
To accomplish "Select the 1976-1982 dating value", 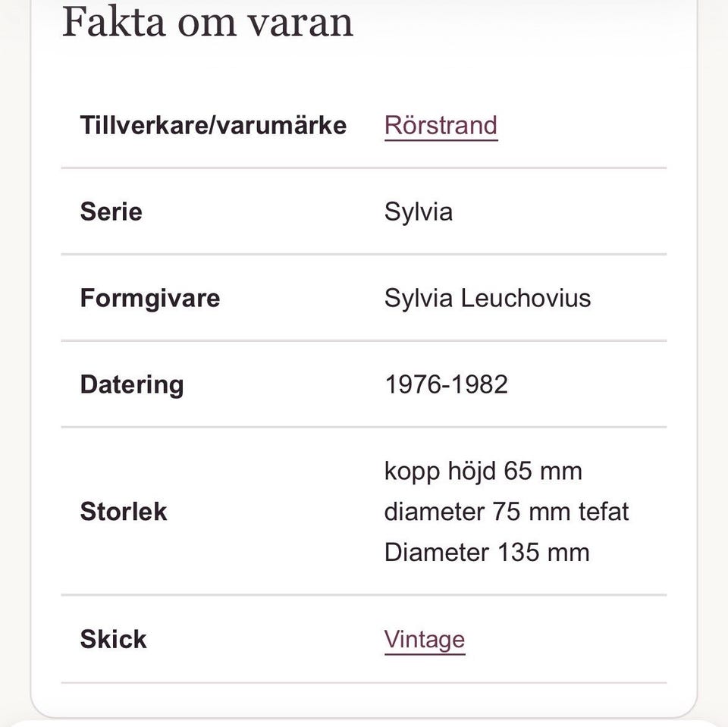I will 446,384.
